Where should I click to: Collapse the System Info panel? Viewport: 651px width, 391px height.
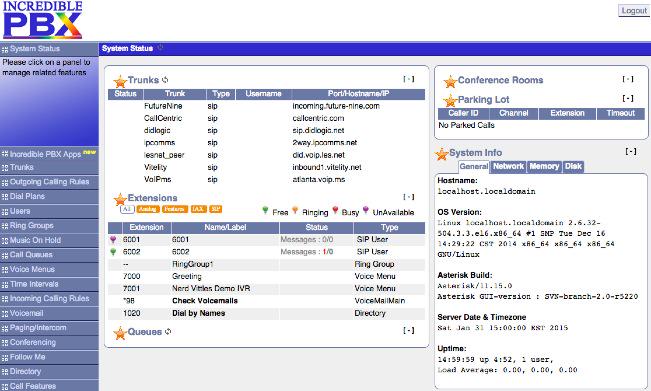(x=631, y=152)
